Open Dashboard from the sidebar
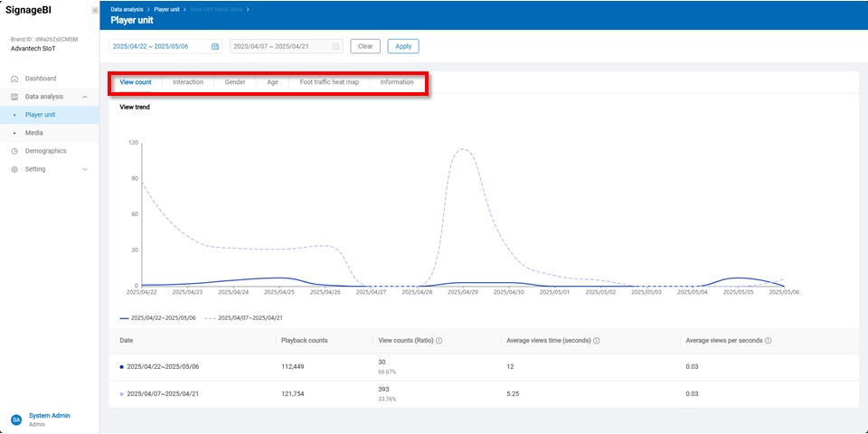The height and width of the screenshot is (434, 868). (x=40, y=79)
